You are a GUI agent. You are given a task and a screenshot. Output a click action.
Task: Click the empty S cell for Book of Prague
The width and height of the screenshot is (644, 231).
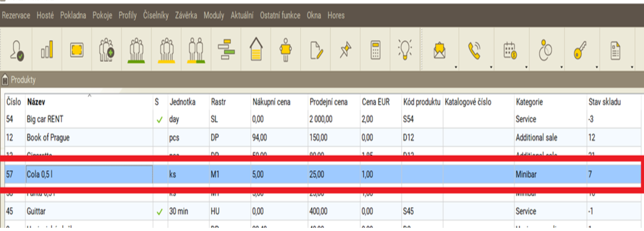coord(159,137)
